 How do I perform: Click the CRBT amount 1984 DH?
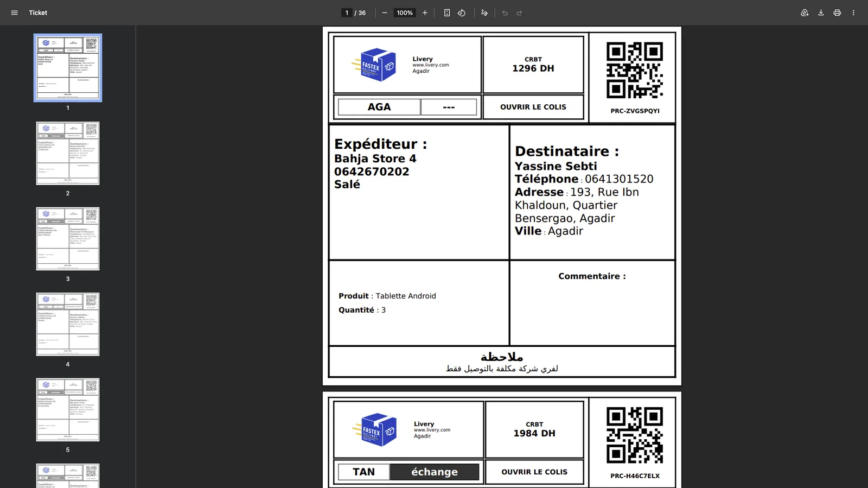[534, 433]
